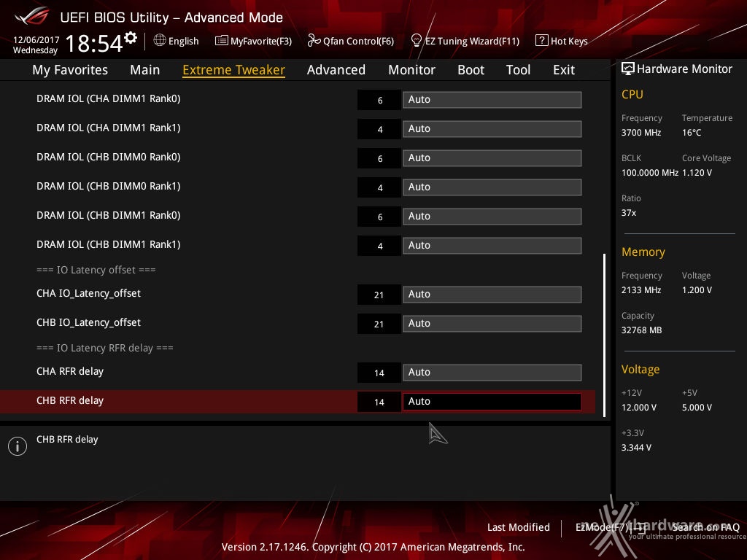Click the CHA RFR delay Auto field
The width and height of the screenshot is (747, 560).
point(492,373)
